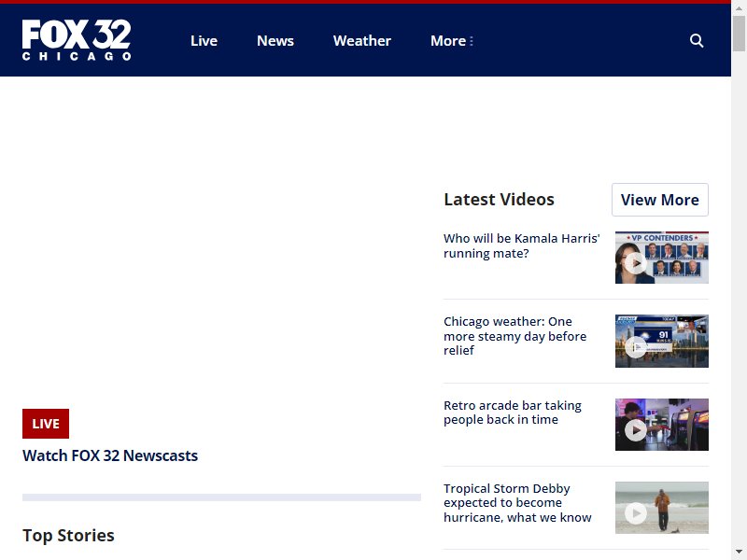The image size is (747, 560).
Task: Open 'Who will be Kamala Harris' running mate?'
Action: tap(521, 245)
